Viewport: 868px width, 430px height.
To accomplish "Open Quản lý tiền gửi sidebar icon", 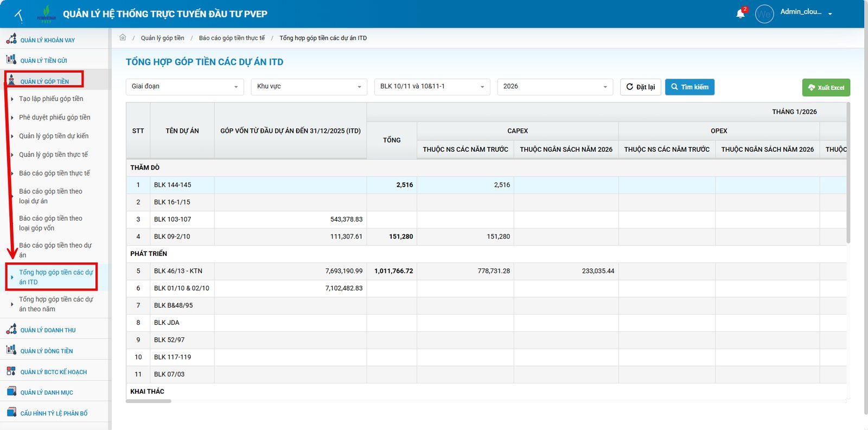I will pyautogui.click(x=11, y=60).
